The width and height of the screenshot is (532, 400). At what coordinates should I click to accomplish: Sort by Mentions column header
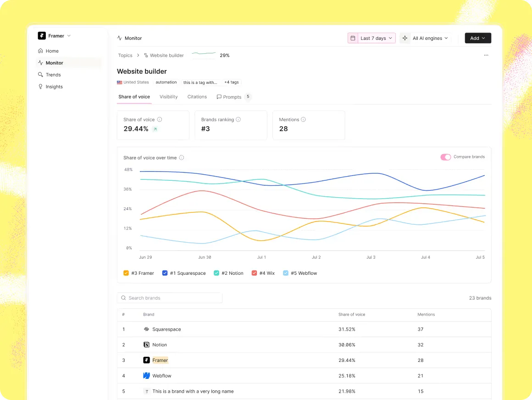[x=426, y=315]
